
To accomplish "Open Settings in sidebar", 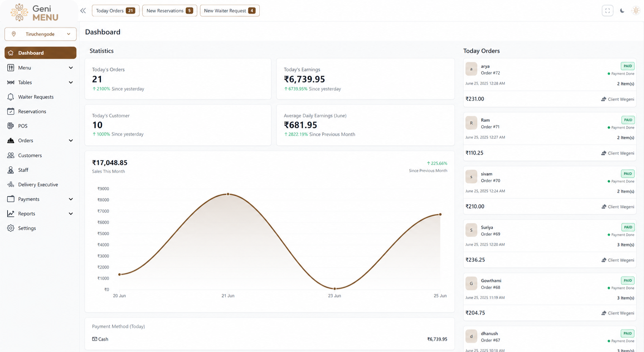I will pyautogui.click(x=40, y=228).
